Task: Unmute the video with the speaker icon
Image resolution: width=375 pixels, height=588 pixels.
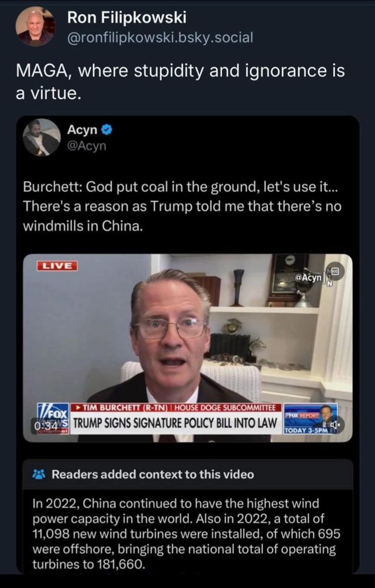Action: pyautogui.click(x=334, y=425)
